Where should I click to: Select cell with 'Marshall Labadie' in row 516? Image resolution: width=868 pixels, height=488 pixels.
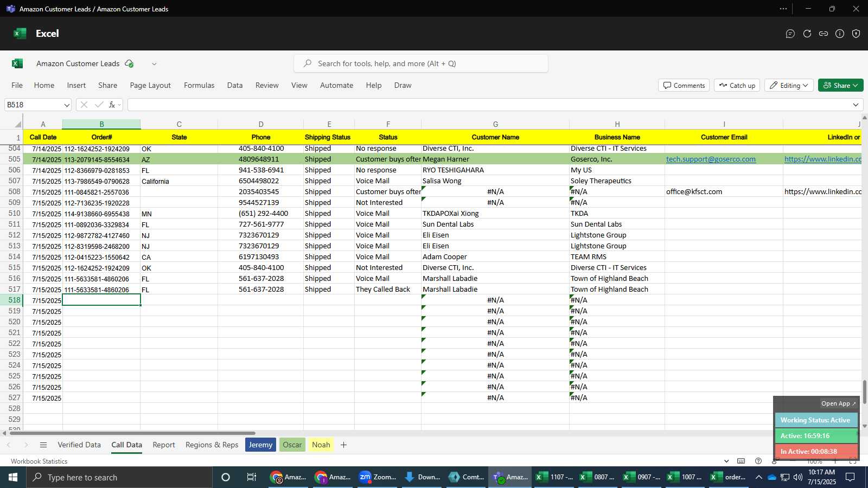point(495,279)
